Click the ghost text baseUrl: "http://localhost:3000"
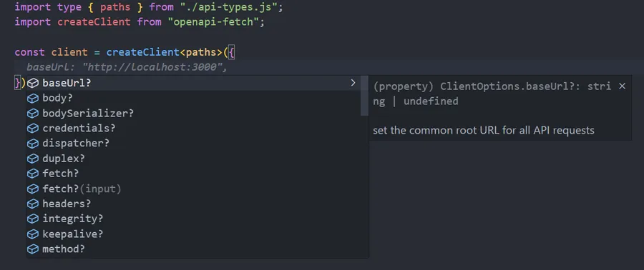This screenshot has width=644, height=270. click(x=127, y=67)
